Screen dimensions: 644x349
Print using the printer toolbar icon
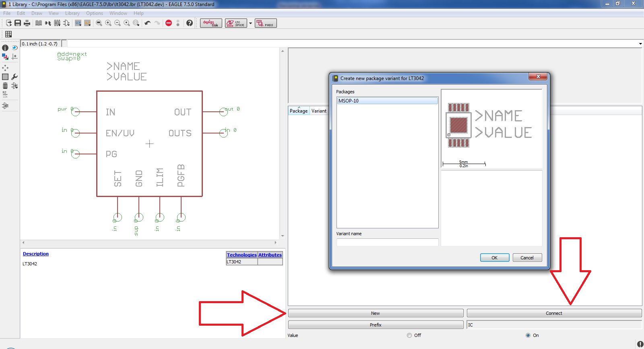point(27,23)
